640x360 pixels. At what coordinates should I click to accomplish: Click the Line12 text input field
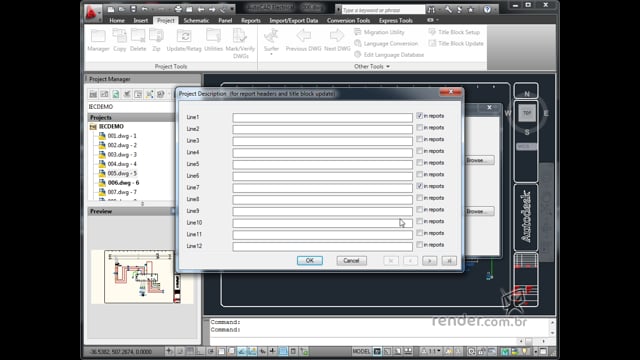pos(322,247)
